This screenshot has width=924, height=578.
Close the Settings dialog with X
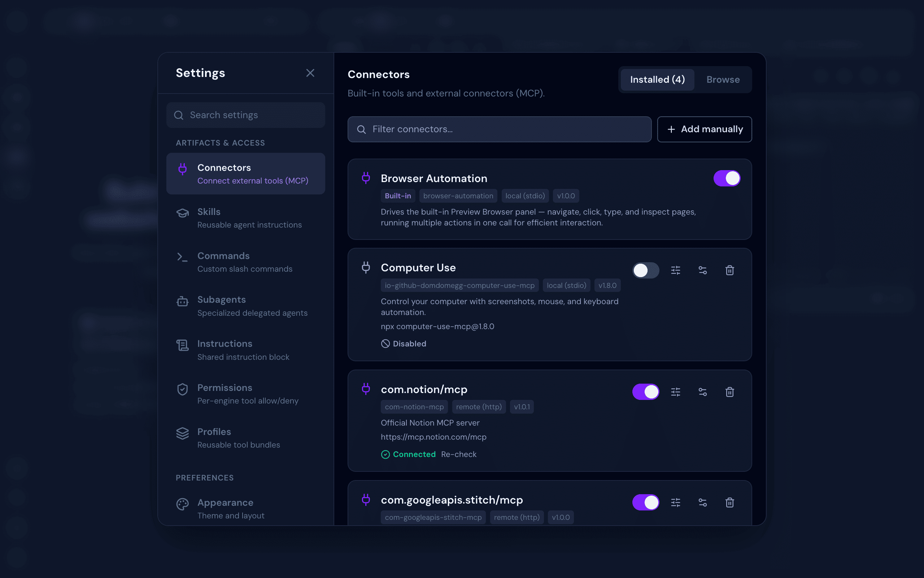[x=310, y=73]
